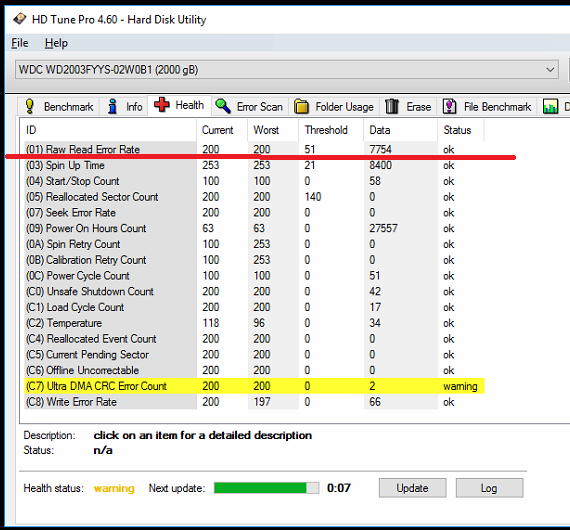The width and height of the screenshot is (570, 530).
Task: Open the File menu
Action: [20, 43]
